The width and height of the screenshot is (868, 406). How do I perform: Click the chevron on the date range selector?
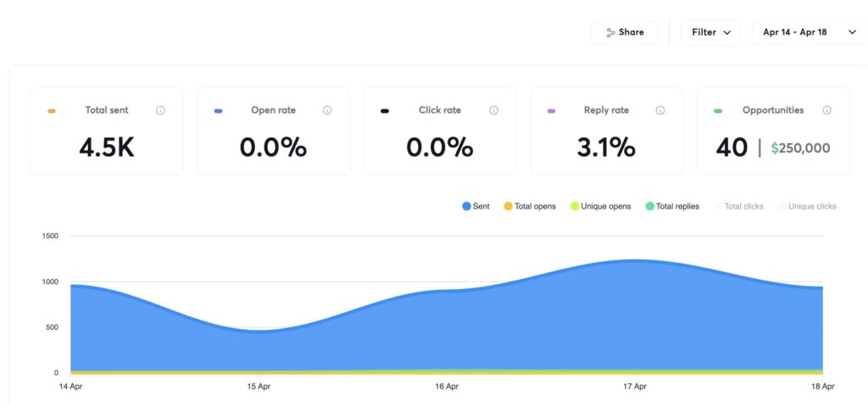pyautogui.click(x=850, y=33)
